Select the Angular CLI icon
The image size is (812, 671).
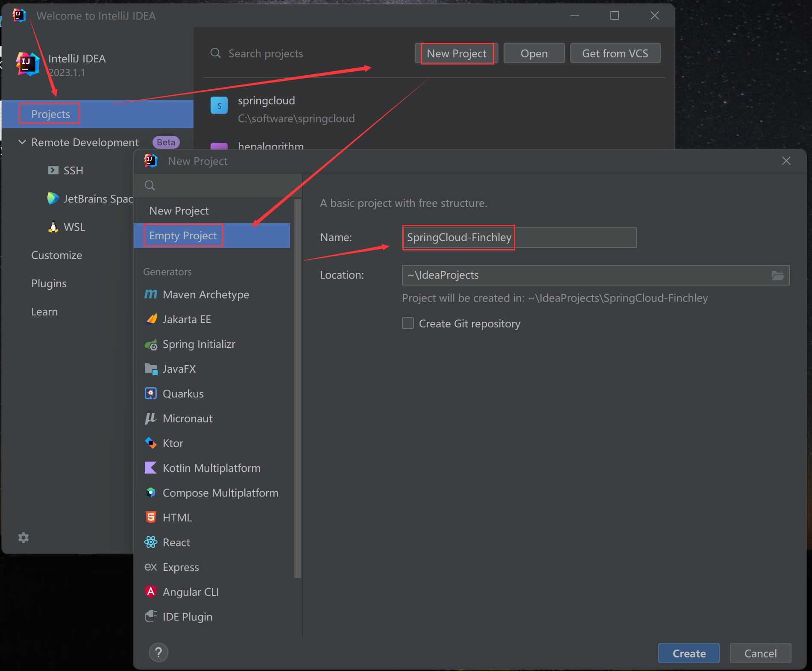pos(151,592)
